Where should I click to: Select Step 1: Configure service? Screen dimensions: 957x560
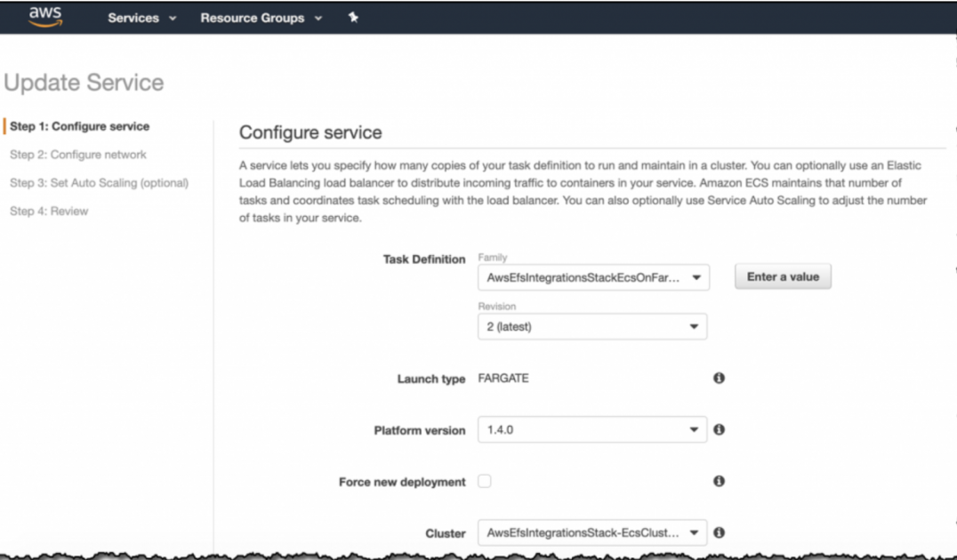click(79, 126)
